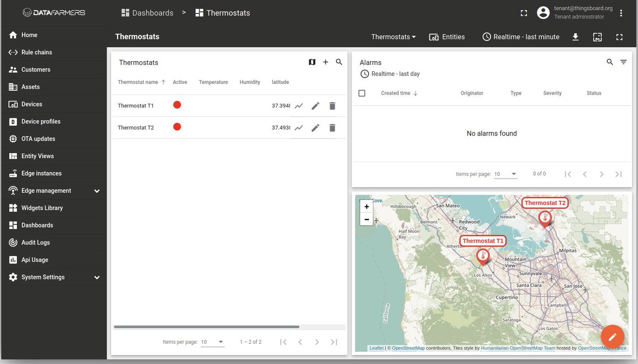
Task: Open Entity Views in the sidebar
Action: point(54,156)
